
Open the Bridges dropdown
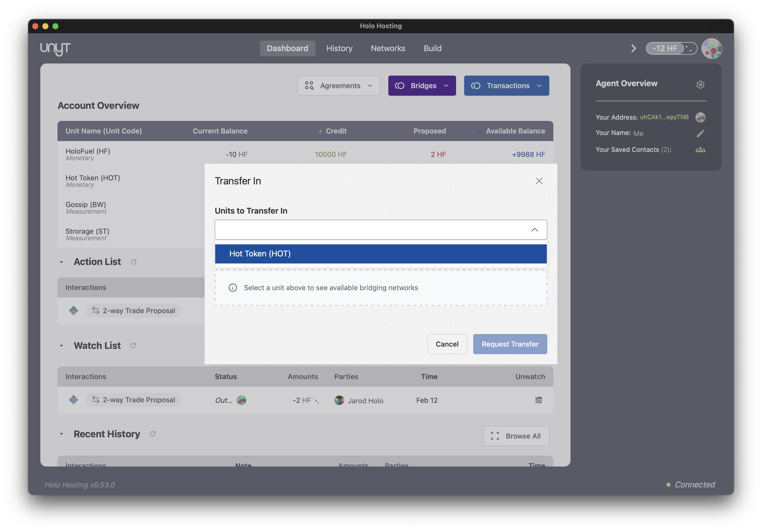[x=422, y=86]
